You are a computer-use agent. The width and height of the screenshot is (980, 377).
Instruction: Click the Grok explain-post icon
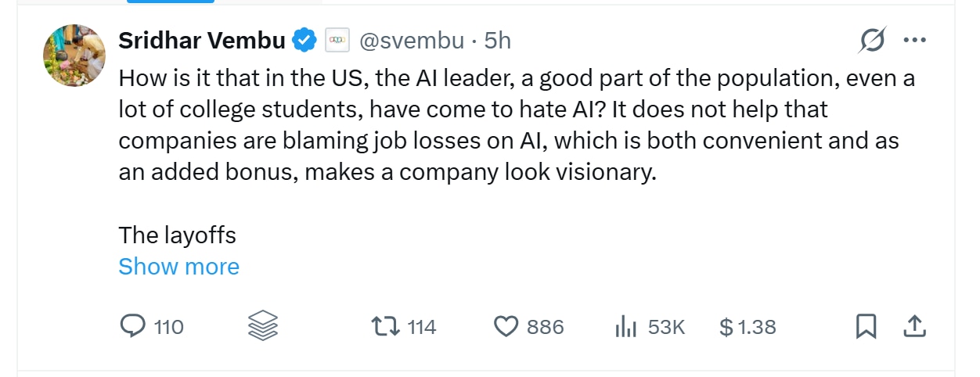point(873,41)
